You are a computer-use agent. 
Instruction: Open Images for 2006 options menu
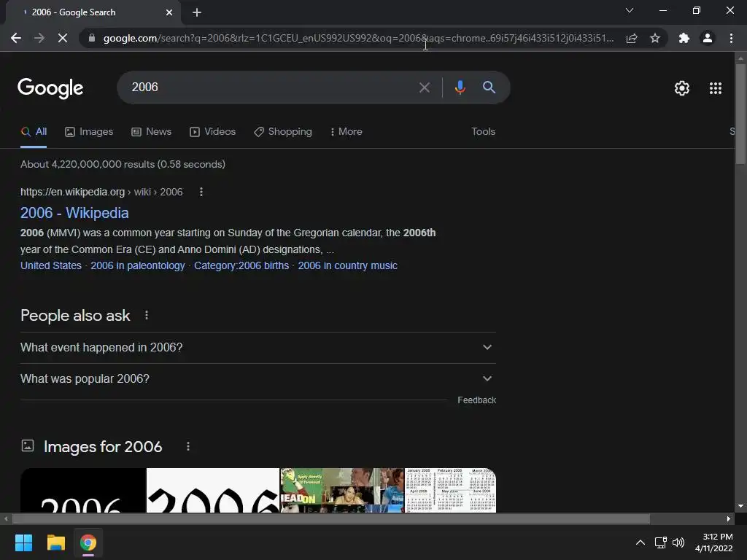coord(188,447)
